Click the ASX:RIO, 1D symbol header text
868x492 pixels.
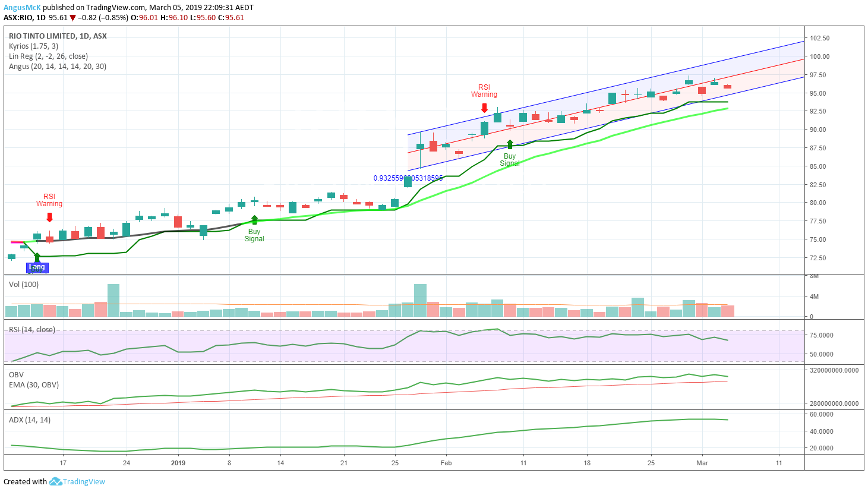pyautogui.click(x=25, y=18)
